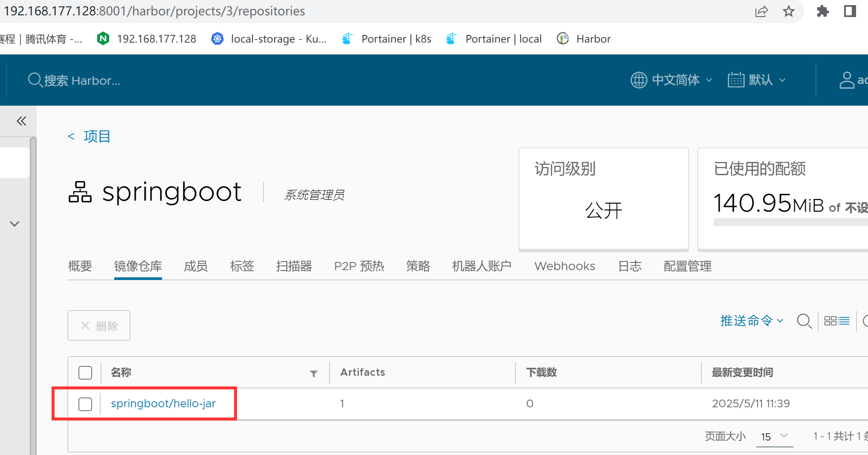
Task: Click the 140.95MiB quota value
Action: [x=769, y=203]
